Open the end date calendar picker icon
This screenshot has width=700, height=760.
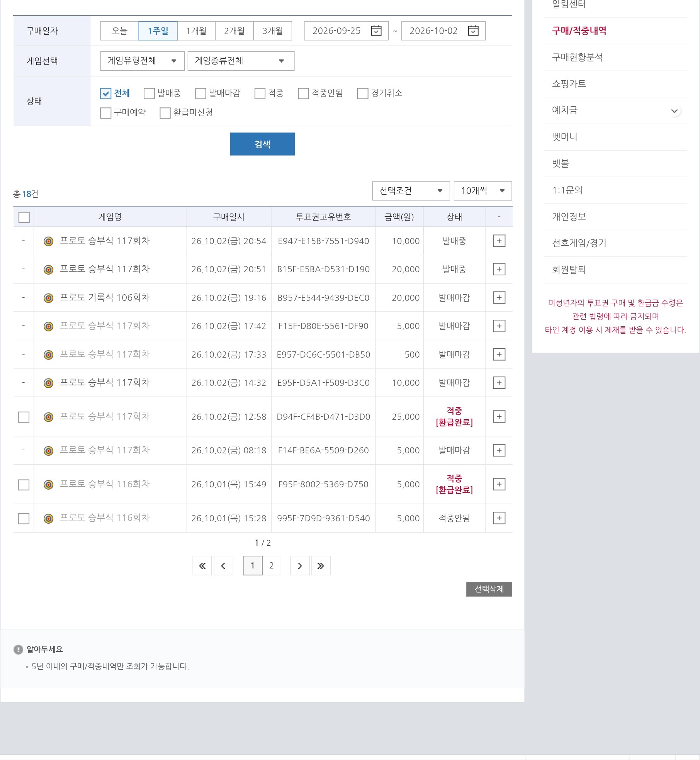click(473, 31)
